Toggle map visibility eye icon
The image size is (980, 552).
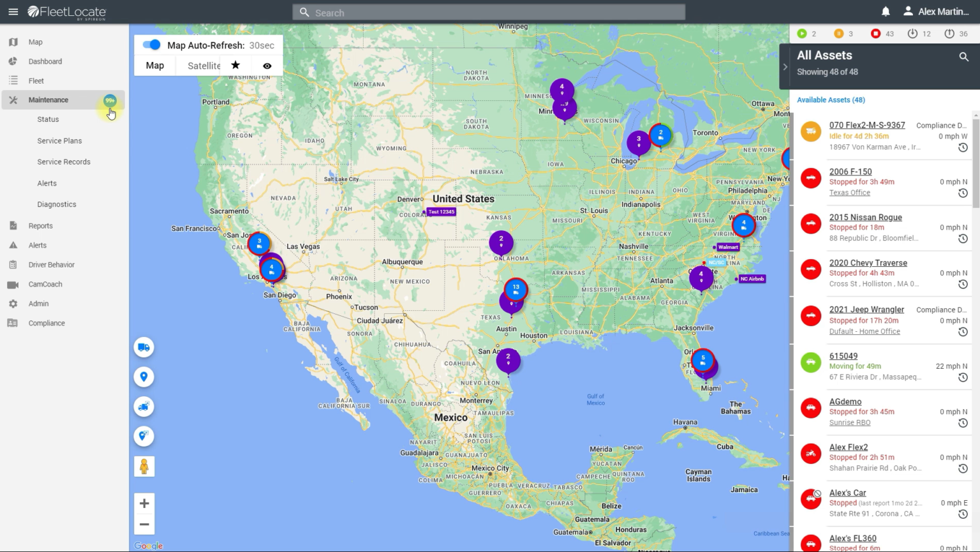click(267, 66)
